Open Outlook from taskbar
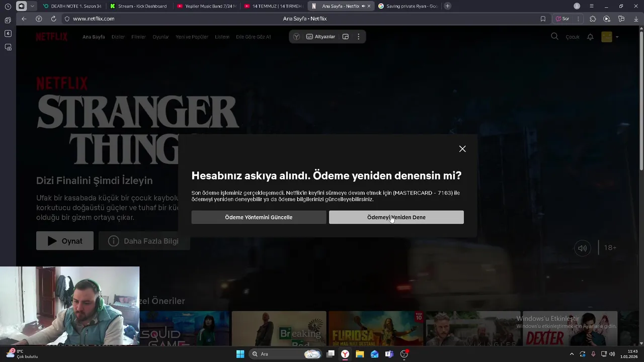Screen dimensions: 644x362 (374, 354)
